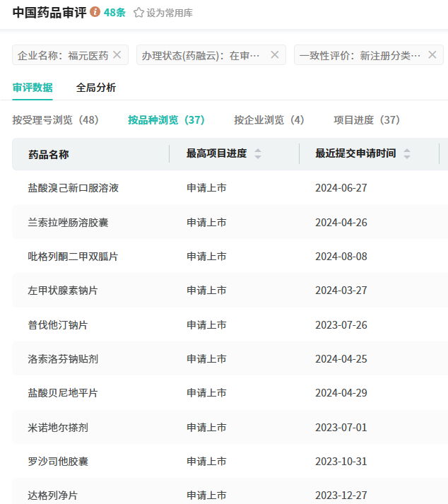Select the 吡格列酮二甲双胍片 row
This screenshot has width=448, height=504.
[73, 257]
